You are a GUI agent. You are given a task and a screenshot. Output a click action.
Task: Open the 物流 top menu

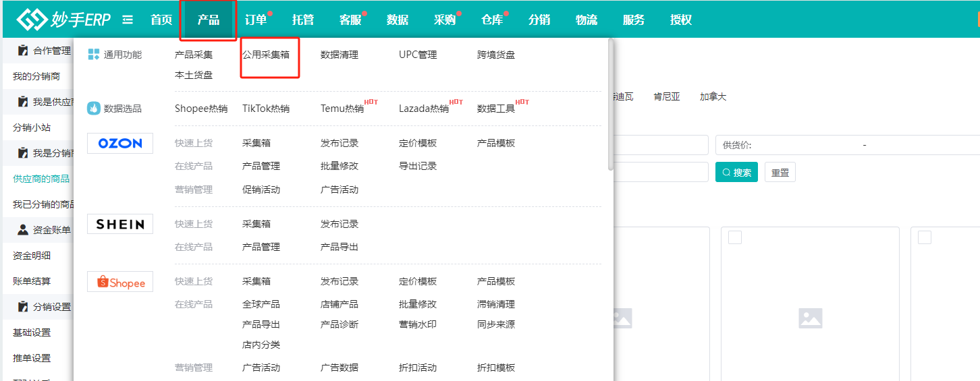[x=587, y=20]
